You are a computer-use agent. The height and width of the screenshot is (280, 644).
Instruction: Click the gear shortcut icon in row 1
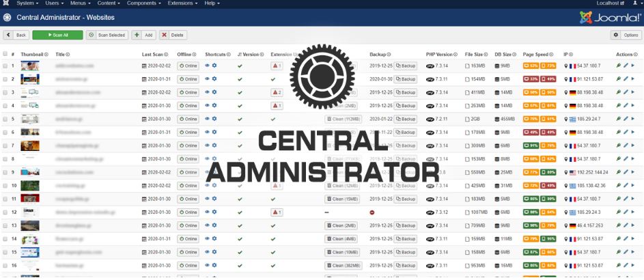click(x=214, y=66)
